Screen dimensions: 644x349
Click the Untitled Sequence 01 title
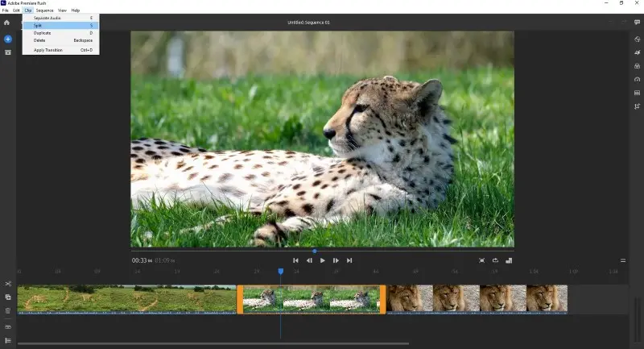click(x=308, y=23)
